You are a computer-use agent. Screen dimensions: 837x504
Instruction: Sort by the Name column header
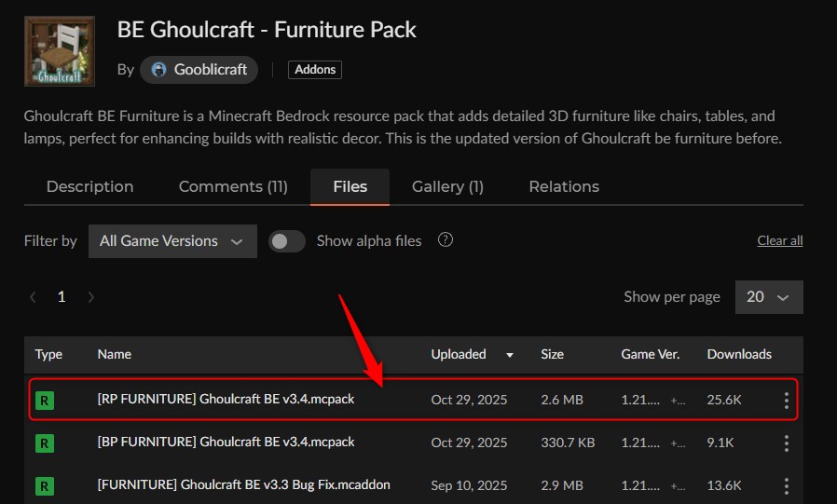[115, 354]
